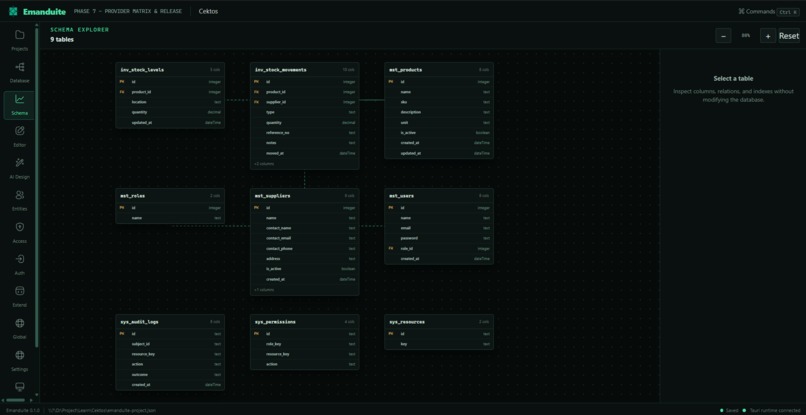Click sku row in mst_products
This screenshot has width=806, height=415.
point(439,102)
